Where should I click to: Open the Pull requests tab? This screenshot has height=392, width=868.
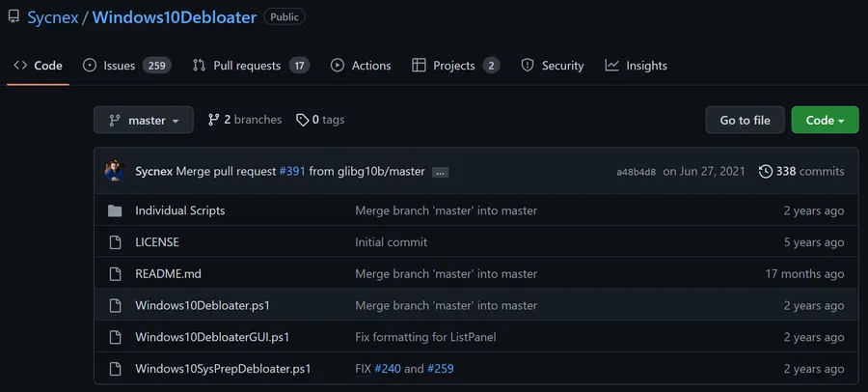(251, 66)
